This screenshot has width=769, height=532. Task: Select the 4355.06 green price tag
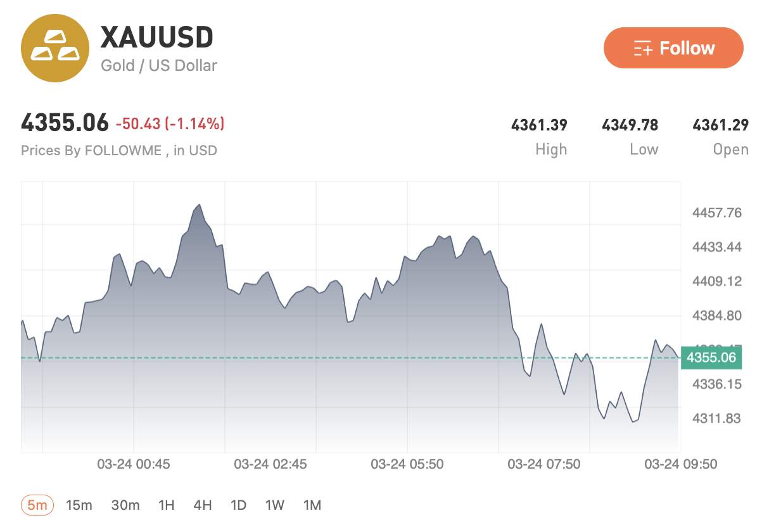point(711,357)
